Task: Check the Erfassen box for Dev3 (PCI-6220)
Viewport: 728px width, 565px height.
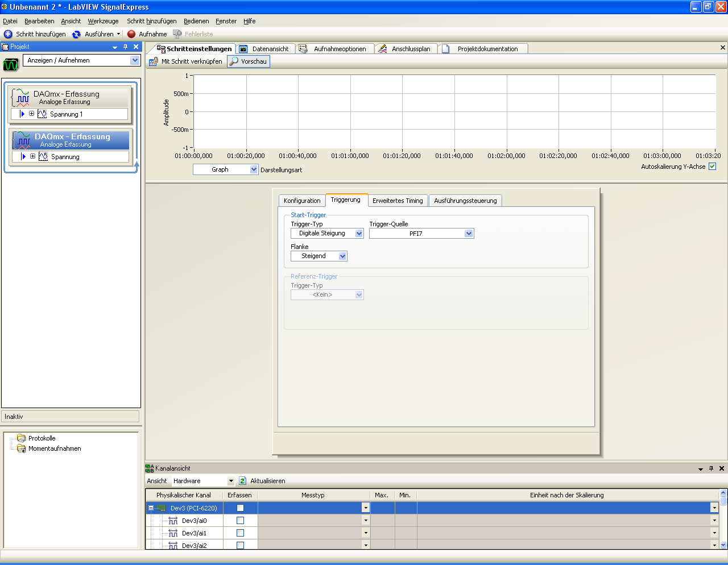Action: (240, 508)
